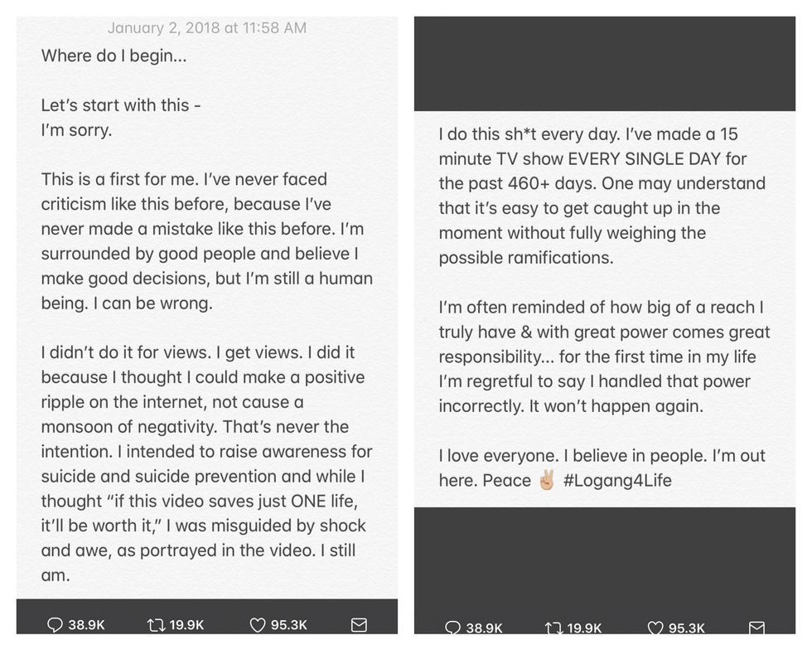The height and width of the screenshot is (650, 812).
Task: Click the reply bubble icon in the left screenshot
Action: [55, 624]
